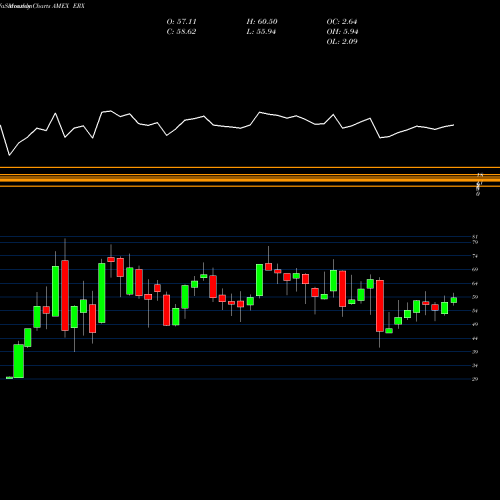Click the first large green candle rising from 29
Viewport: 500px width, 500px height.
point(19,361)
